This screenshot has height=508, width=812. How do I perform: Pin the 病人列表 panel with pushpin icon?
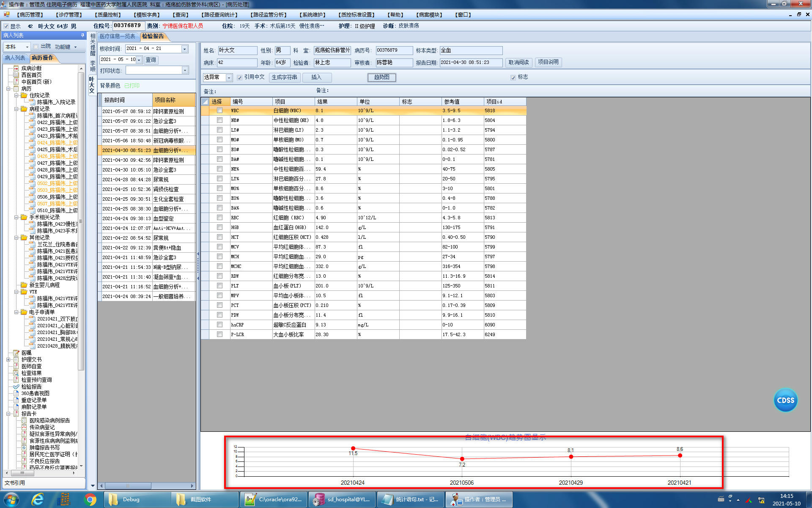(x=82, y=36)
